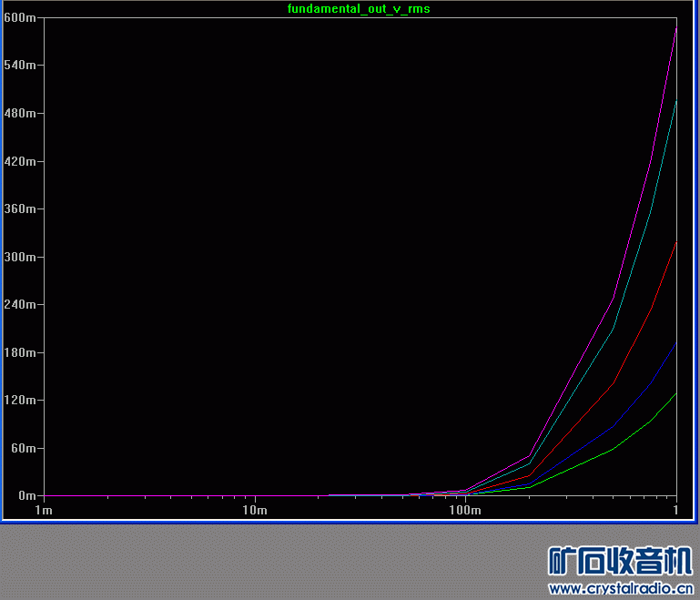Screen dimensions: 700x600
Task: Click the 0m vertical axis label
Action: (26, 495)
